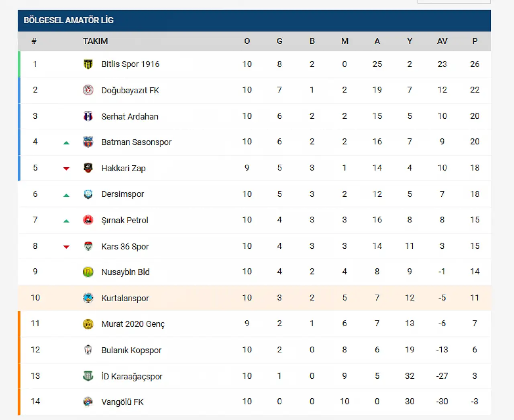The image size is (514, 420).
Task: Click the Doğubayazıt FK team crest
Action: (88, 90)
